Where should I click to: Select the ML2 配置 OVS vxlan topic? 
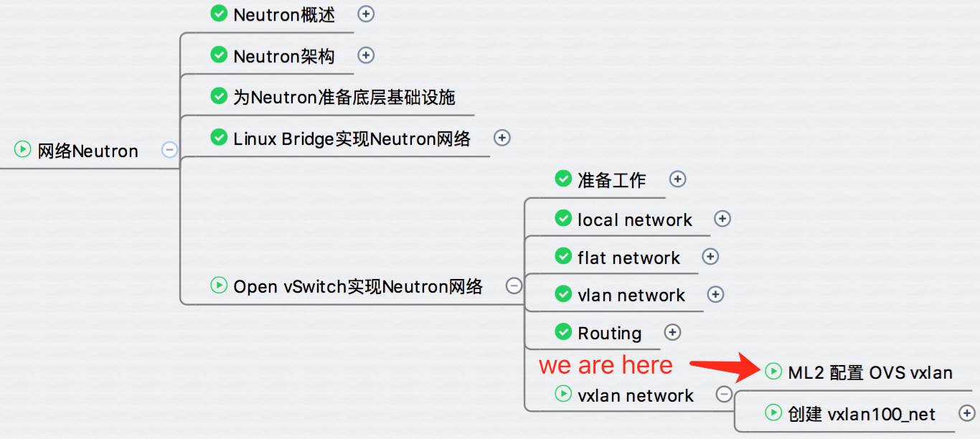[x=870, y=373]
